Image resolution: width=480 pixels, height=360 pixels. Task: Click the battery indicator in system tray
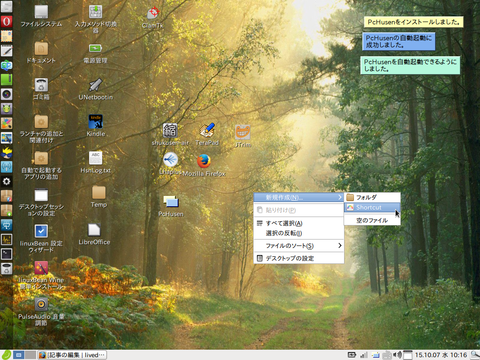click(x=352, y=355)
